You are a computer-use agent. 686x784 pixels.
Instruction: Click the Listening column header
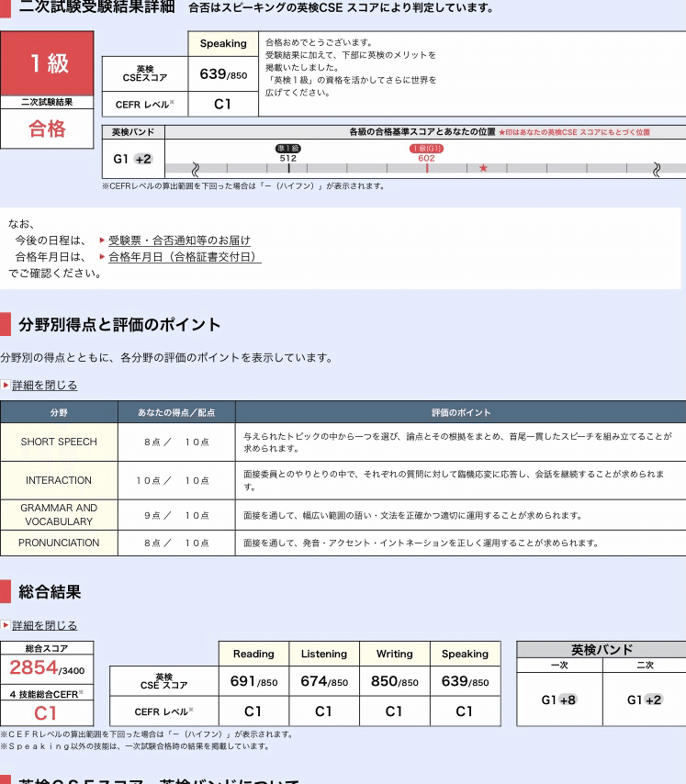tap(324, 654)
